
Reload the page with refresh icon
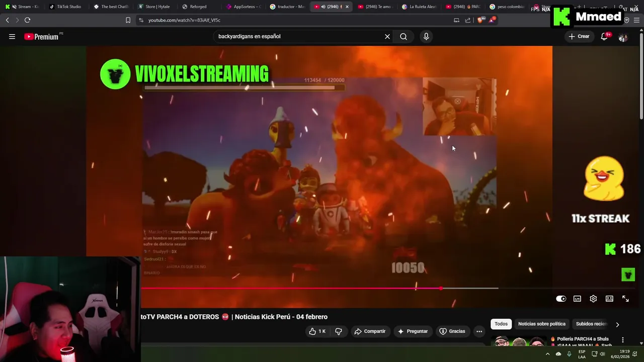click(27, 20)
